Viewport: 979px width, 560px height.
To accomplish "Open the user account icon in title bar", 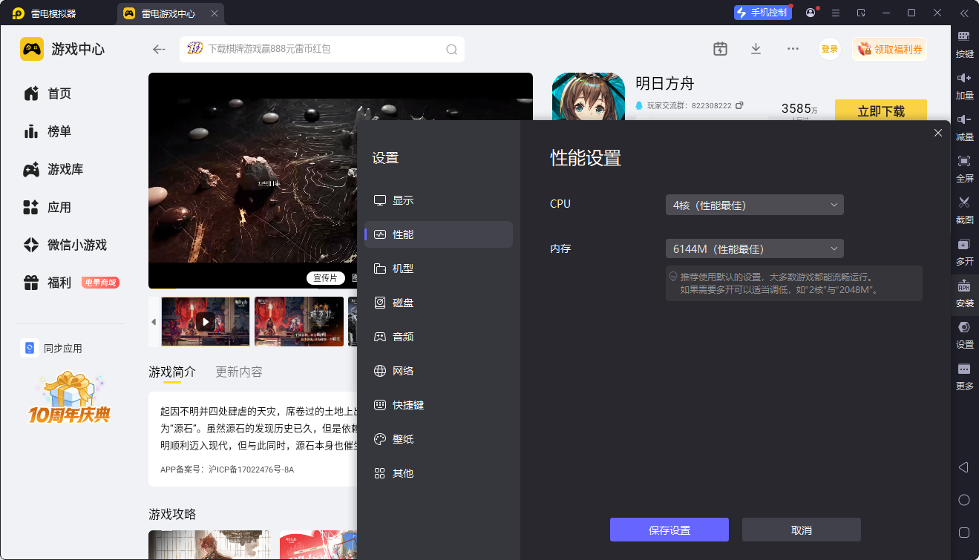I will [811, 13].
